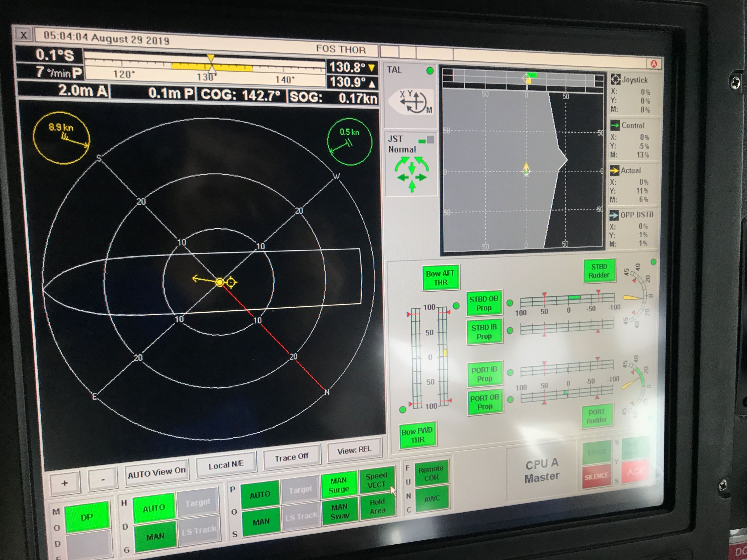Toggle AWC function button

[x=432, y=498]
